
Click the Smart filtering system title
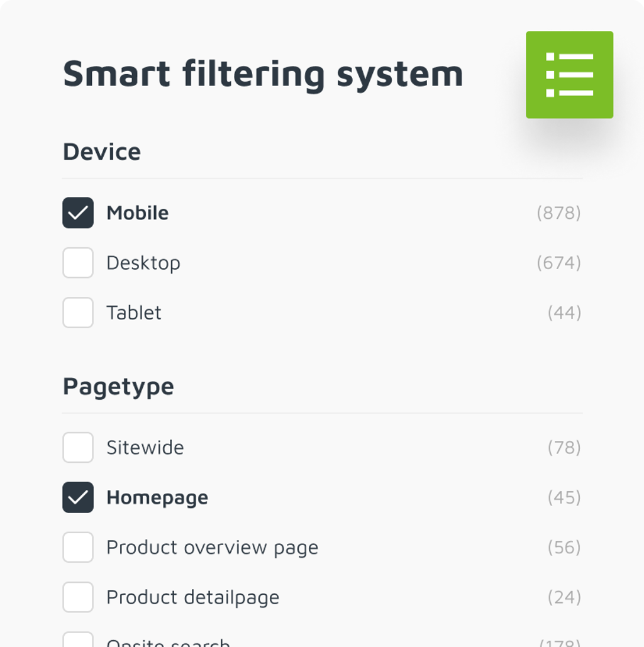pos(263,74)
